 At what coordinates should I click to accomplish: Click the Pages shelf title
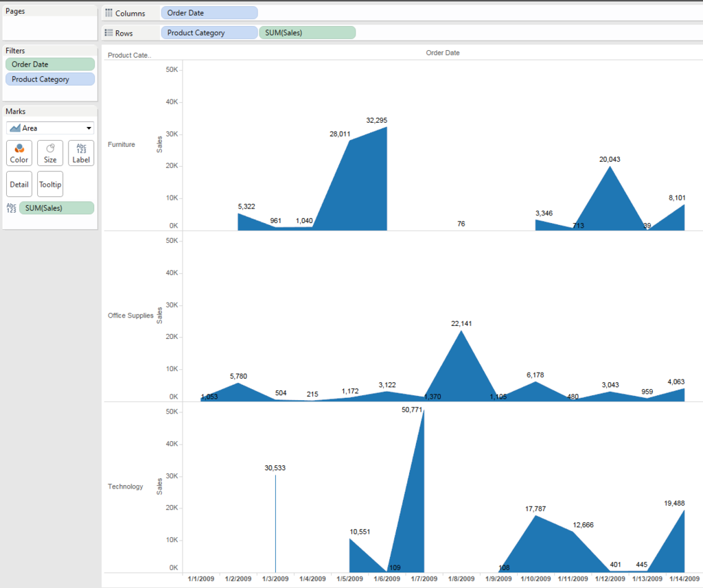point(15,11)
